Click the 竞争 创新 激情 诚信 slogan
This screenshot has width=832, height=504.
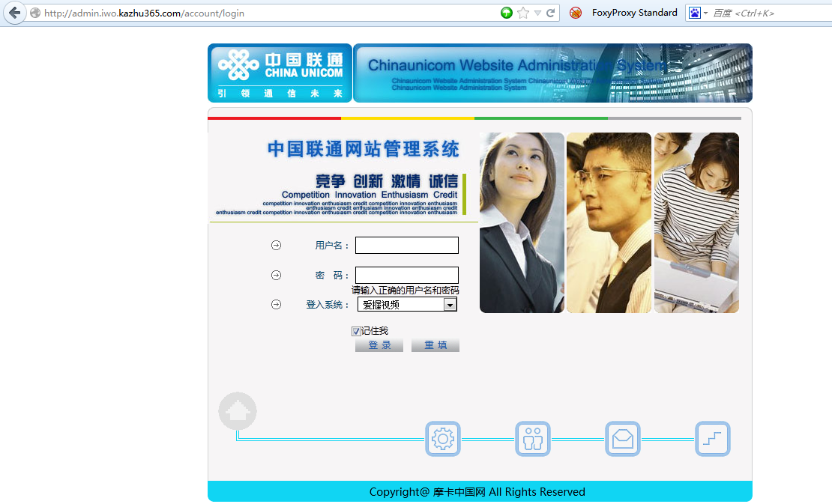(x=387, y=181)
